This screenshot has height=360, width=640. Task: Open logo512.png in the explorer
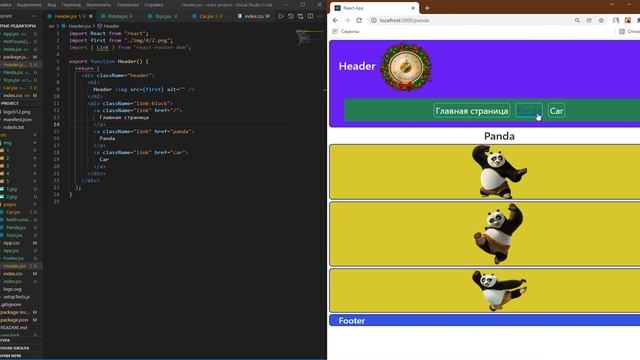(18, 111)
